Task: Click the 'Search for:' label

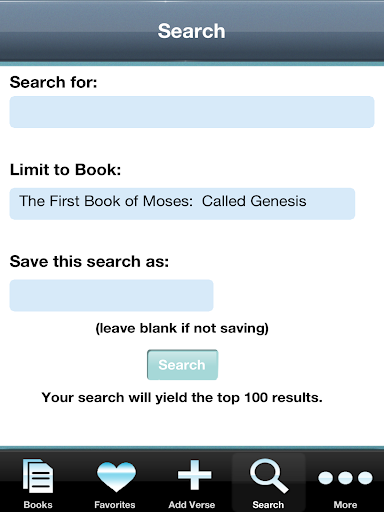Action: pyautogui.click(x=53, y=82)
